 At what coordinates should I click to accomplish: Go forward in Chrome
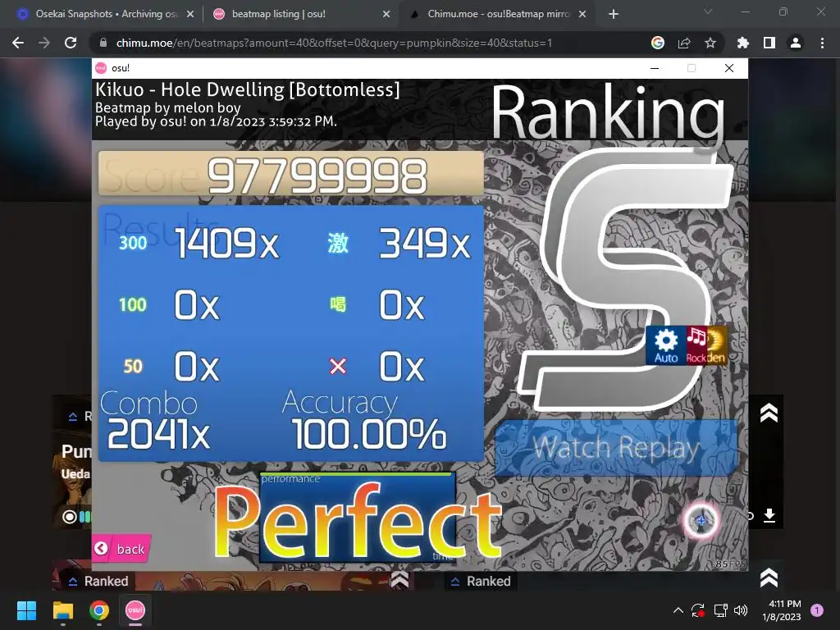click(44, 43)
